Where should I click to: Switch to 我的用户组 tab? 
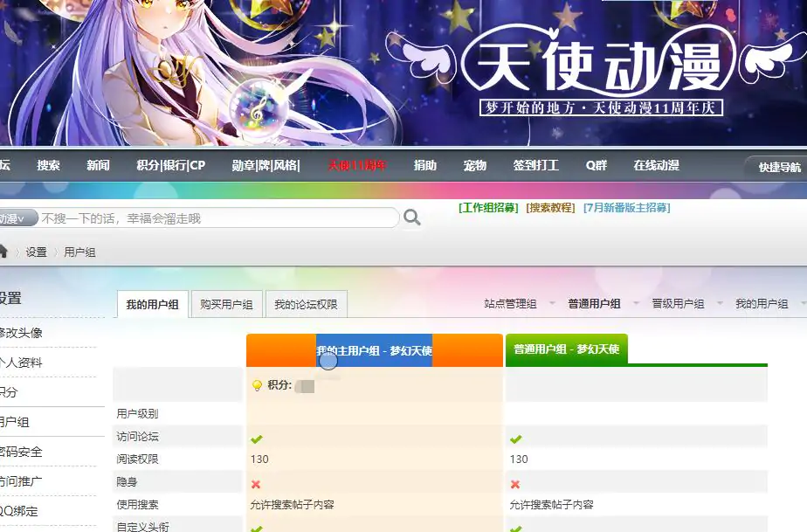152,304
